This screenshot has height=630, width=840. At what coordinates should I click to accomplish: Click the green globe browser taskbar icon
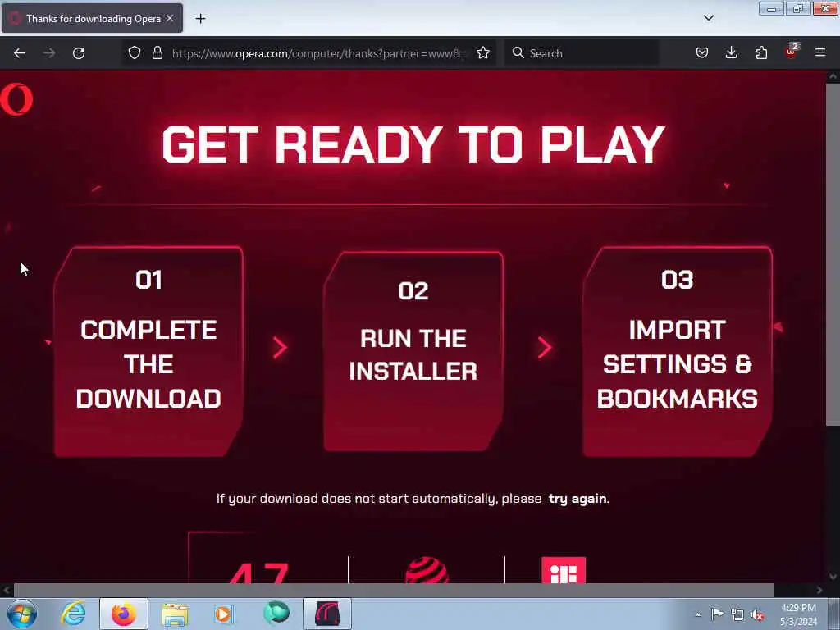[276, 613]
